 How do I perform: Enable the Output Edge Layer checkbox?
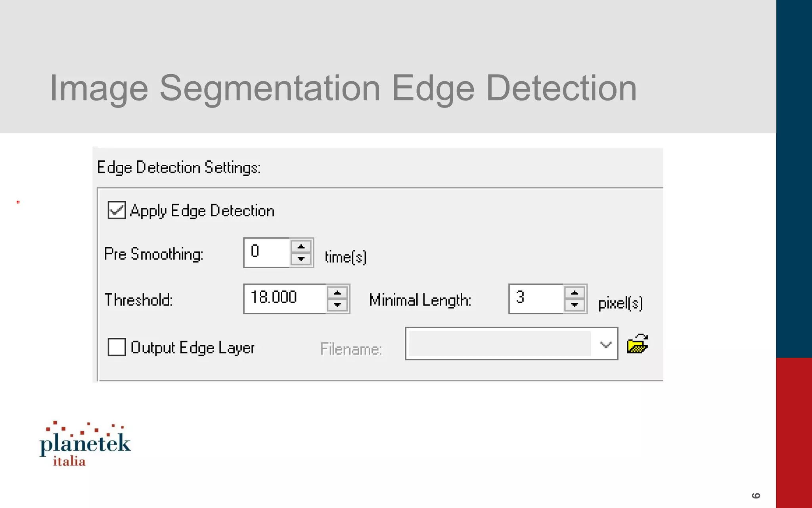coord(117,347)
